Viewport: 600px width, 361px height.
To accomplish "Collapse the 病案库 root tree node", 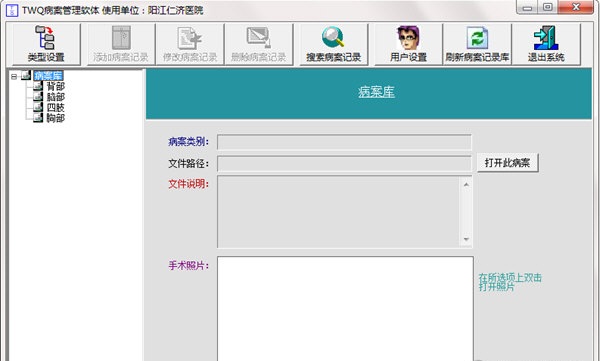I will pos(14,77).
